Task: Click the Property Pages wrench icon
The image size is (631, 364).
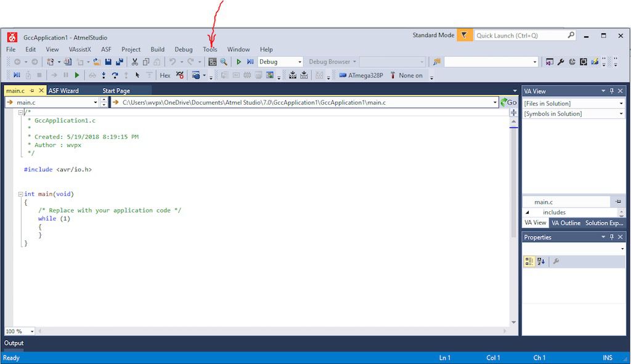Action: pyautogui.click(x=556, y=261)
